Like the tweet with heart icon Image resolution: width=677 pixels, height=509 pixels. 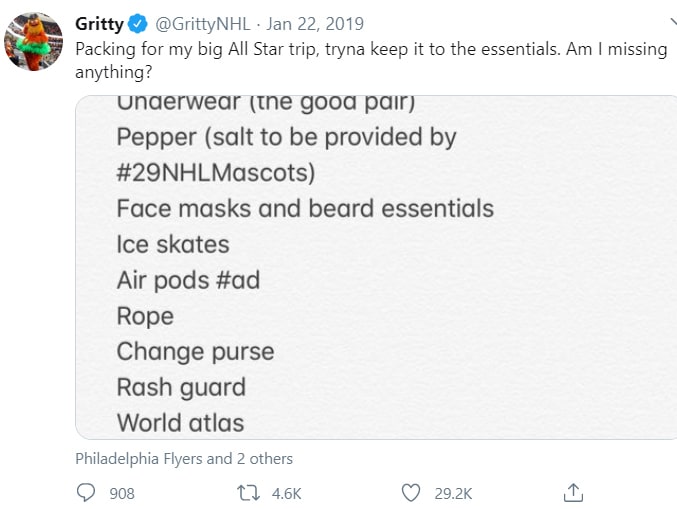click(x=411, y=493)
